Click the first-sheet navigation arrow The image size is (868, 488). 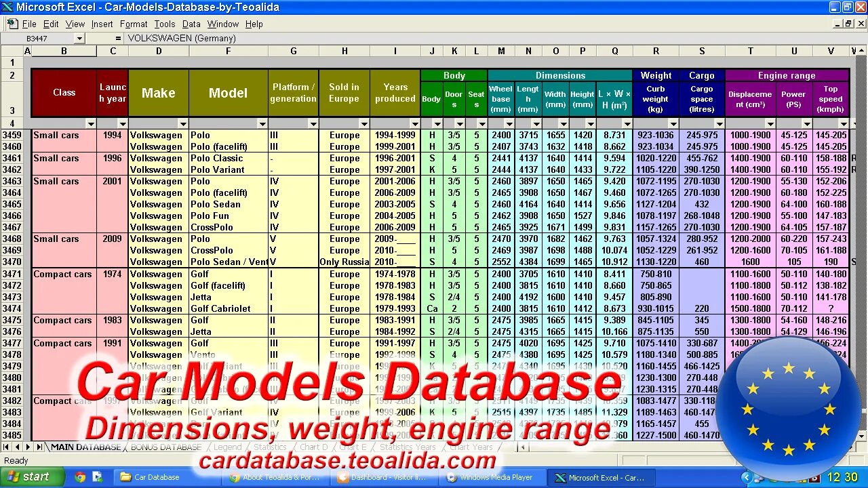point(6,447)
